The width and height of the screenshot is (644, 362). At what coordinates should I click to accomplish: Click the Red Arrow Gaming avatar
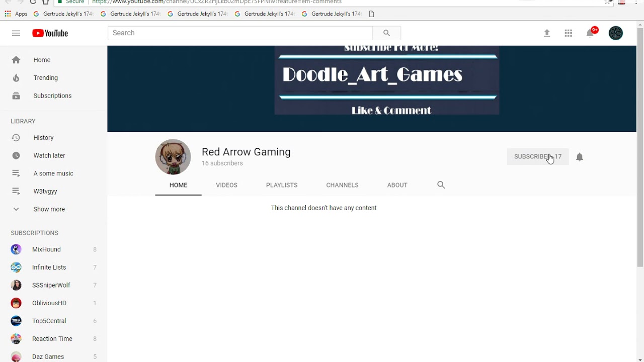tap(173, 157)
